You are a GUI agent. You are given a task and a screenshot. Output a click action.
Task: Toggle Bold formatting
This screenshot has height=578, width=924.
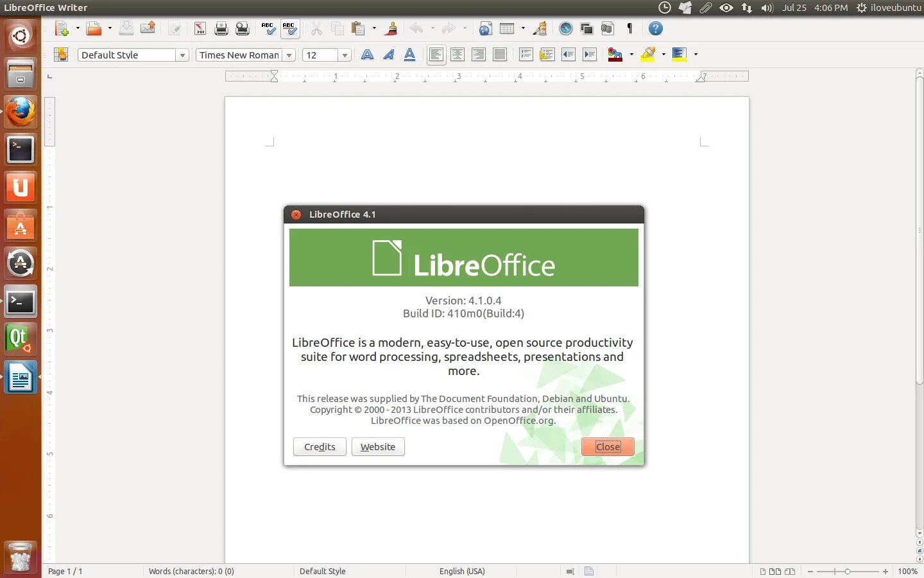click(x=367, y=55)
